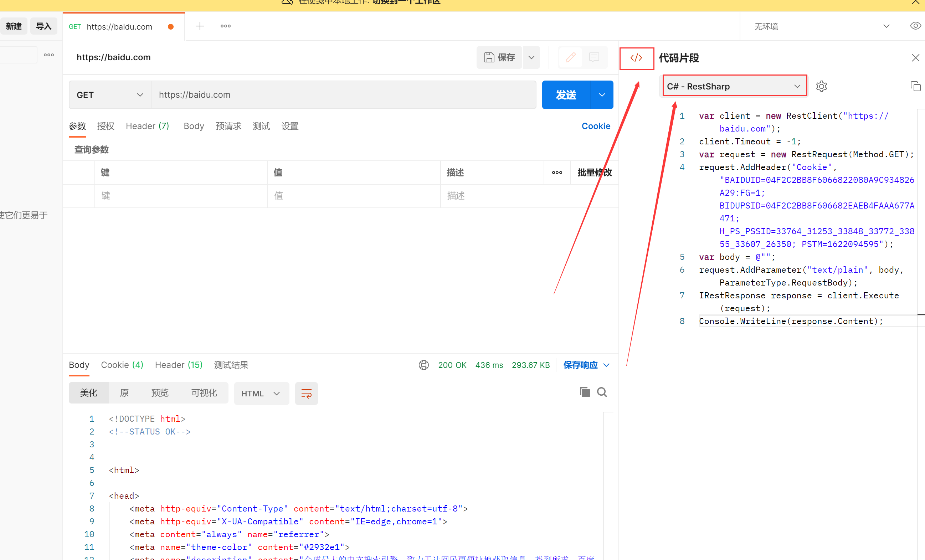Click code line Console.WriteLine(response.Content);
The image size is (925, 560).
[x=791, y=321]
